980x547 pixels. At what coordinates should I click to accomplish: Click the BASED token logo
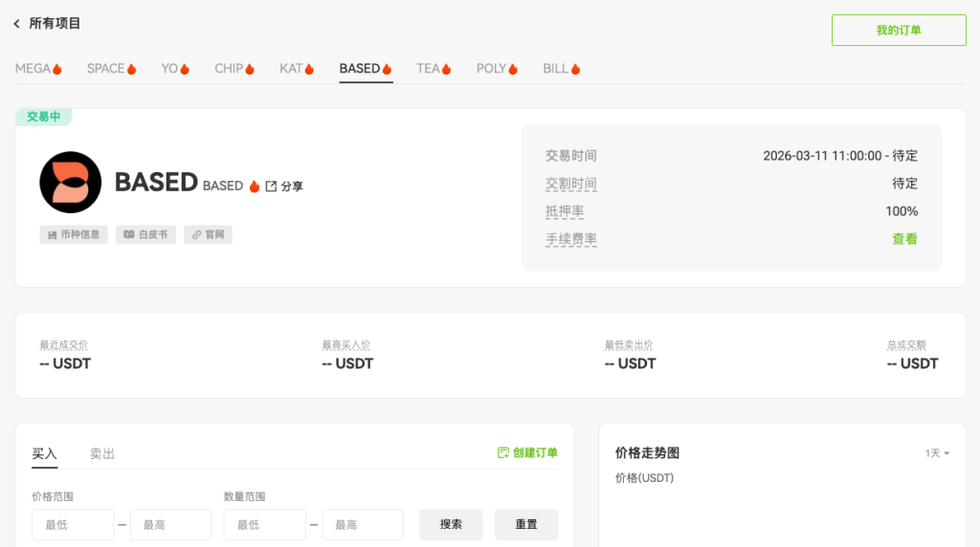click(71, 183)
